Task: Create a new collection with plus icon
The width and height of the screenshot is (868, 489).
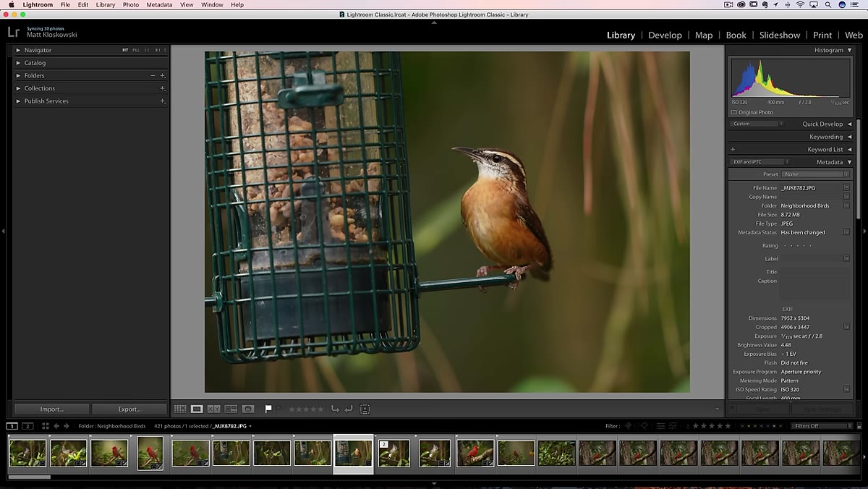Action: tap(163, 88)
